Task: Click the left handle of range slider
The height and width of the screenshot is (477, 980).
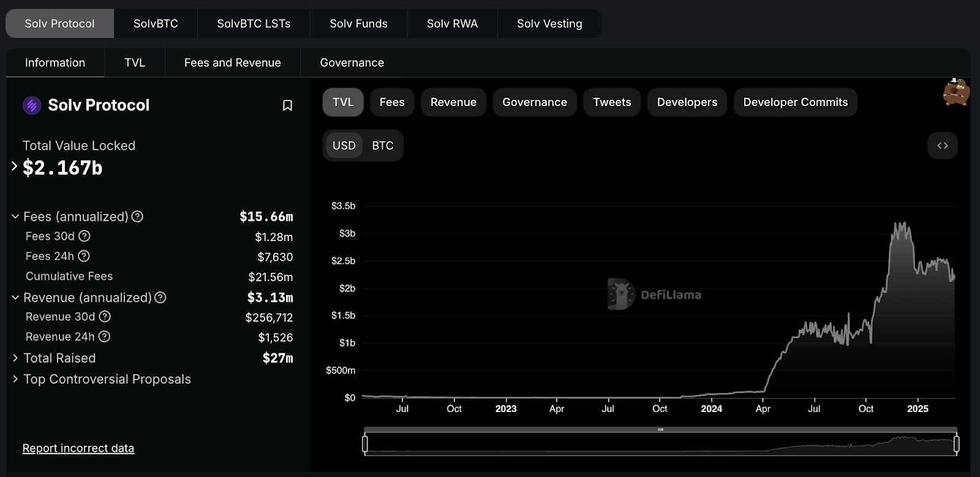Action: pyautogui.click(x=365, y=443)
